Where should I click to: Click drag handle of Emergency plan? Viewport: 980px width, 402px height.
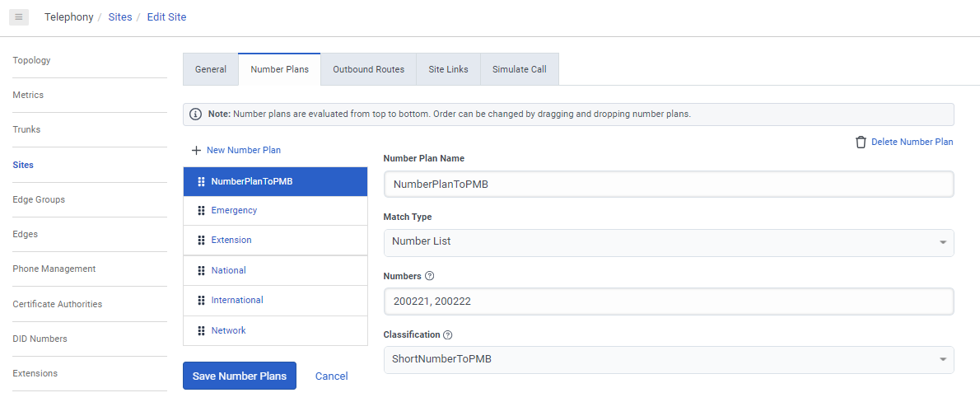pos(201,211)
